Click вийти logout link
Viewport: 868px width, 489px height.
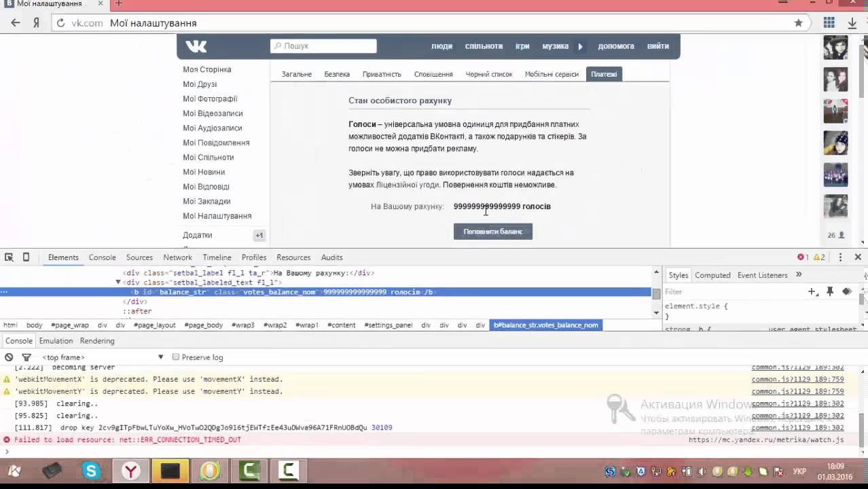point(658,46)
